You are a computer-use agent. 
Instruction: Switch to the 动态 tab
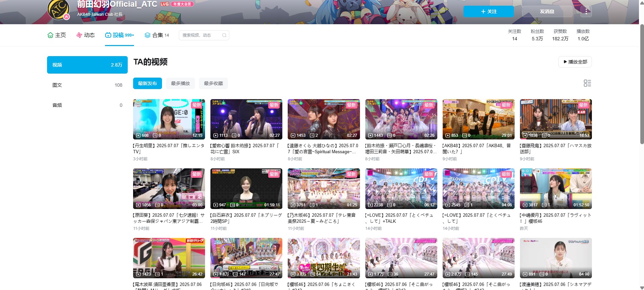tap(86, 35)
